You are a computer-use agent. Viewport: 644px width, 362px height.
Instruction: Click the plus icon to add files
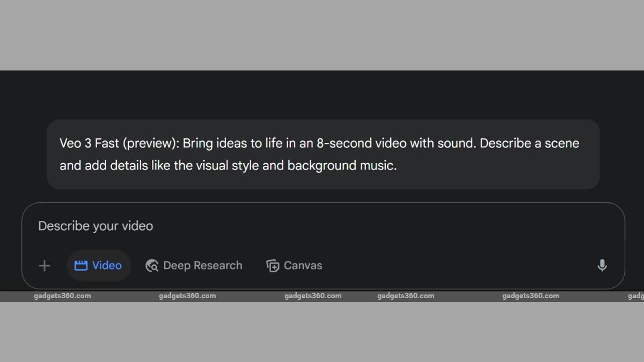tap(45, 265)
